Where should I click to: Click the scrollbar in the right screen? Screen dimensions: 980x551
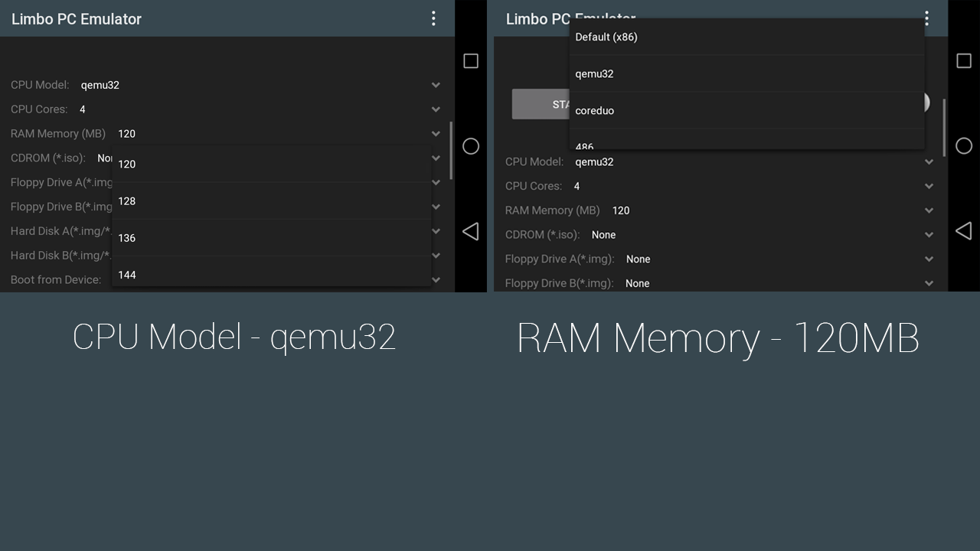point(943,128)
